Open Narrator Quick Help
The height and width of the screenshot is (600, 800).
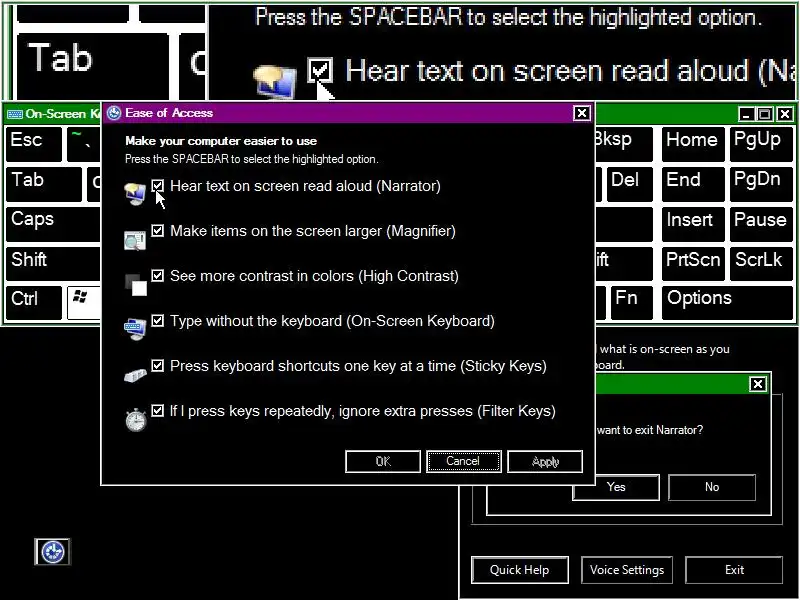(x=519, y=570)
